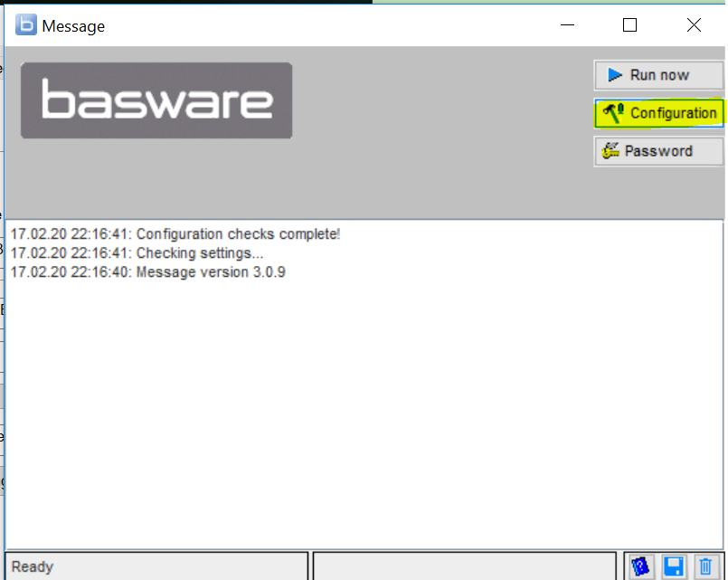Clear the log with trash icon
This screenshot has height=580, width=728.
click(705, 566)
